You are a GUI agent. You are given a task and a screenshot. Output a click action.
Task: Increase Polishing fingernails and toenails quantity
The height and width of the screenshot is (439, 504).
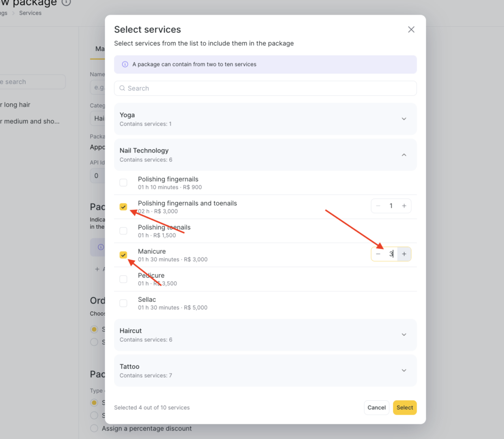click(x=404, y=206)
